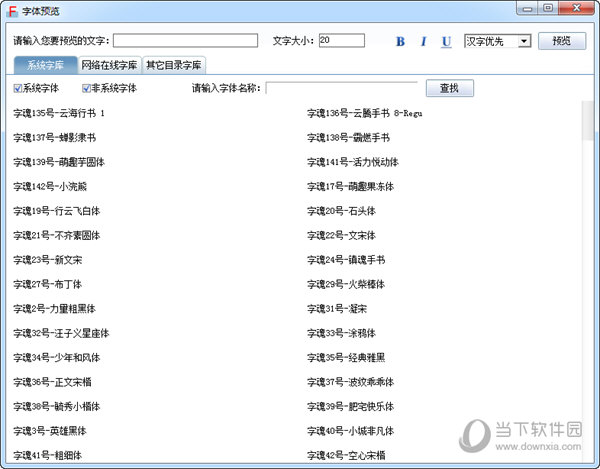Select font 字魂34号-少年和风体
Screen dimensions: 600x469
57,358
